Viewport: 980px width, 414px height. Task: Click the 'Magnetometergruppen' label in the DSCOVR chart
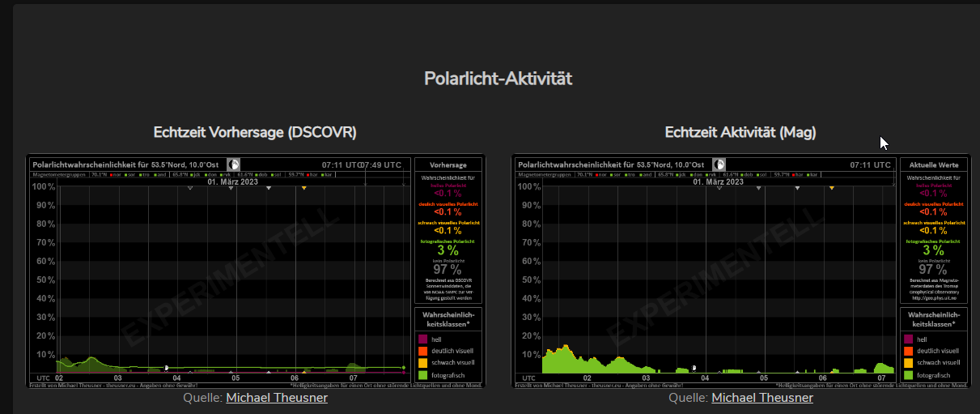pyautogui.click(x=59, y=174)
